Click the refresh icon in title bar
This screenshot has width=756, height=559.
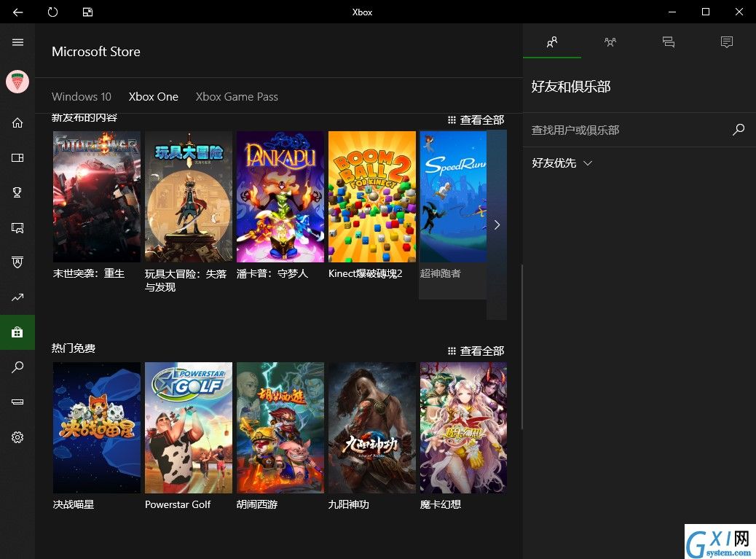pyautogui.click(x=52, y=12)
